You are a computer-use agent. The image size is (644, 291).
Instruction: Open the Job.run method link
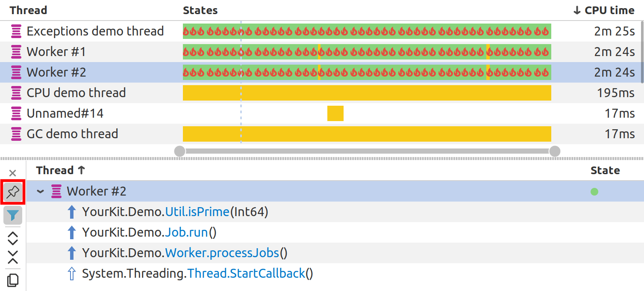pyautogui.click(x=186, y=232)
